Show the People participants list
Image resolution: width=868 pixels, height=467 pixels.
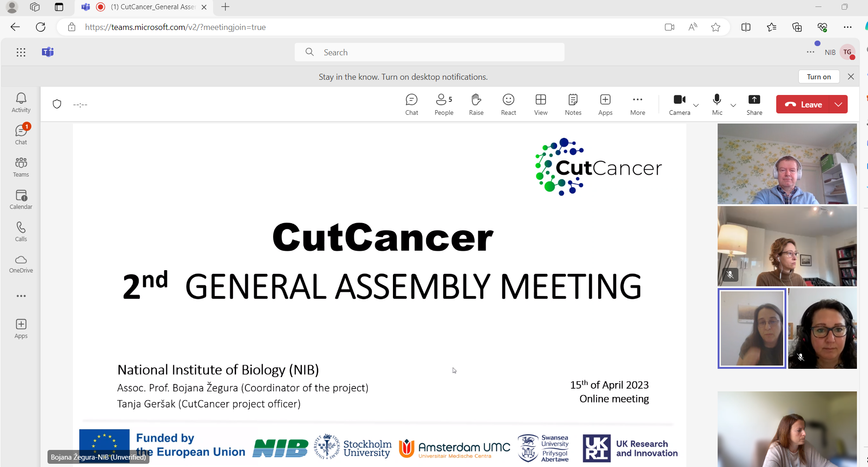click(x=444, y=105)
